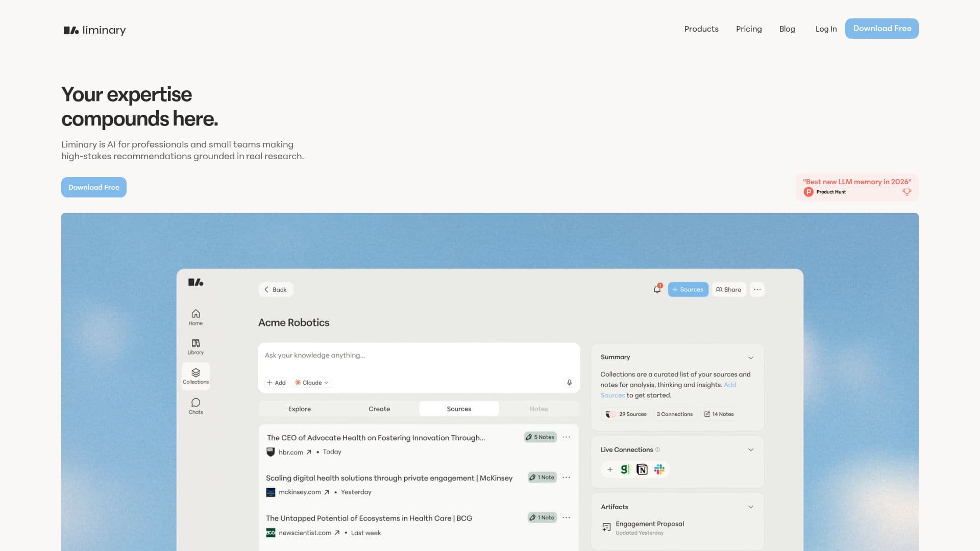Open options menu for the McKinsey source
Image resolution: width=980 pixels, height=551 pixels.
click(566, 478)
